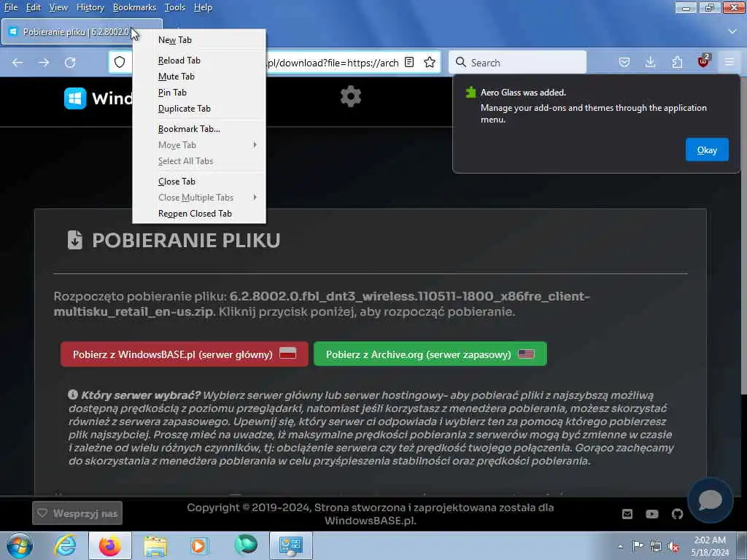Select the Pobieranie pliku browser tab
747x560 pixels.
[82, 32]
